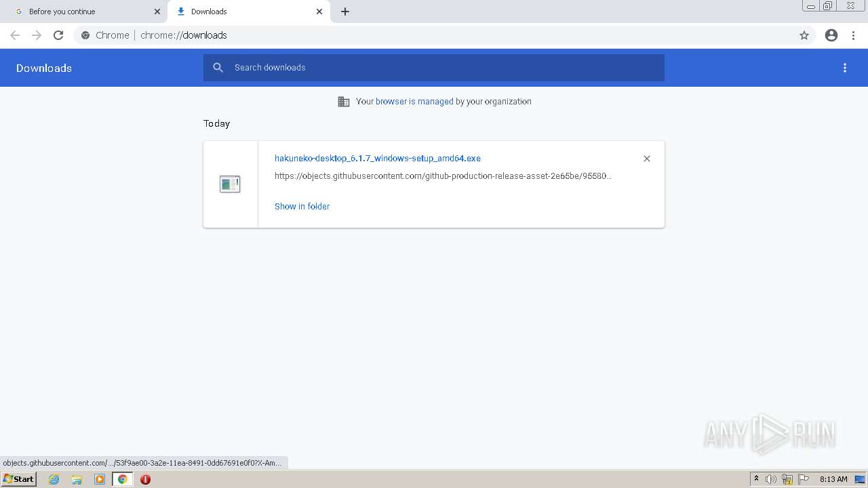Open the Windows Start menu
The height and width of the screenshot is (488, 868).
(18, 479)
